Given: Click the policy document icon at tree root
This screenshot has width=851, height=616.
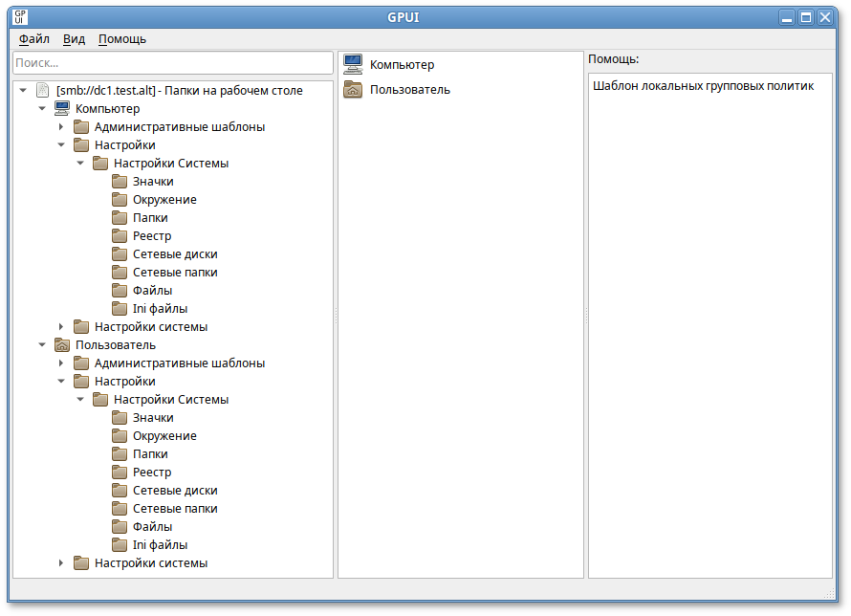Looking at the screenshot, I should (43, 91).
